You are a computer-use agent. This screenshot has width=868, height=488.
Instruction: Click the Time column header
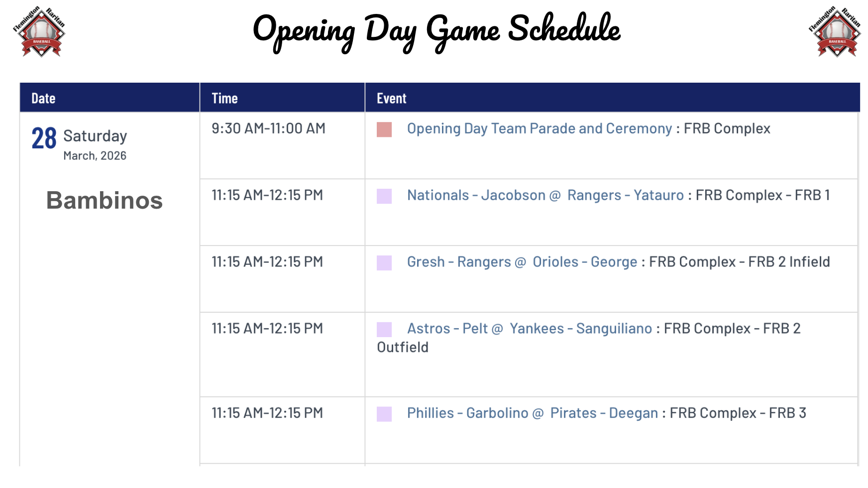[x=224, y=98]
